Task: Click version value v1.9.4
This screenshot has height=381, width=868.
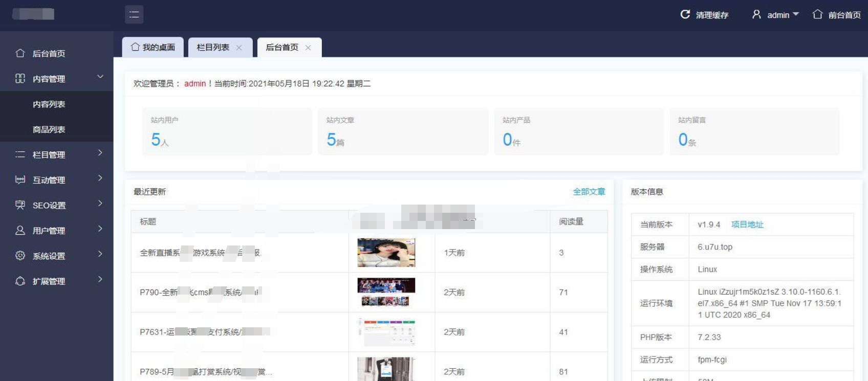Action: click(x=709, y=225)
